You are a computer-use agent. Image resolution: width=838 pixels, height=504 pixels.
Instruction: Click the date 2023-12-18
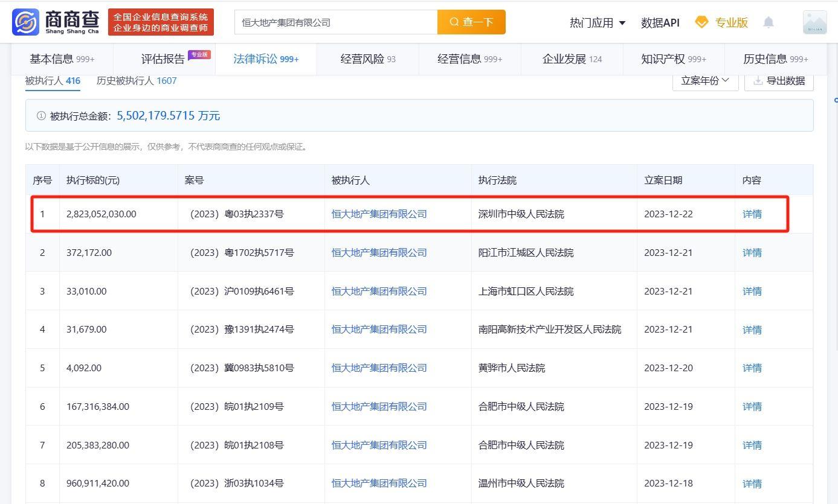[x=668, y=483]
